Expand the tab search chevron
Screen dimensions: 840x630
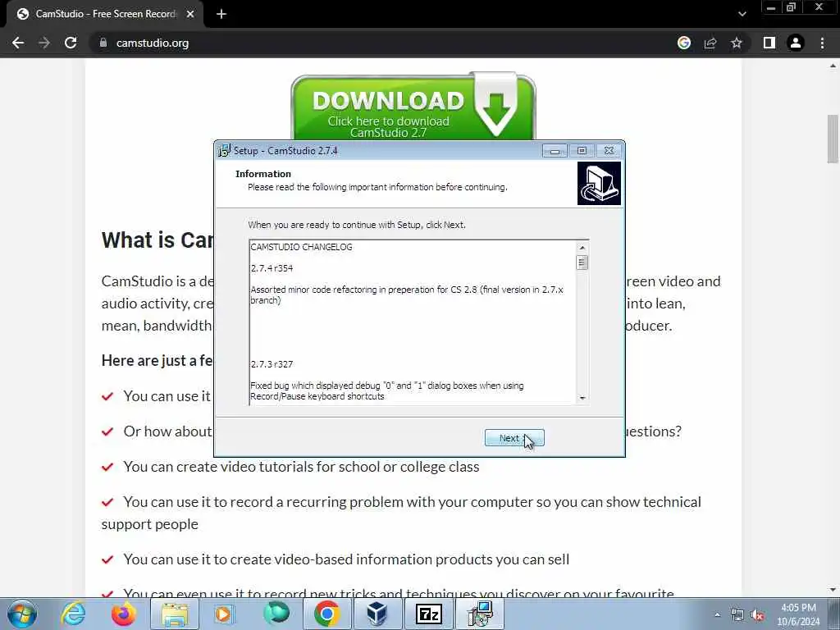tap(742, 14)
